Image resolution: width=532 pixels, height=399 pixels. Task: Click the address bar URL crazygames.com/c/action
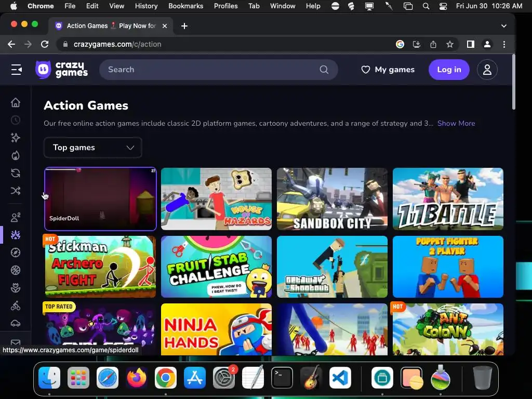[x=117, y=44]
